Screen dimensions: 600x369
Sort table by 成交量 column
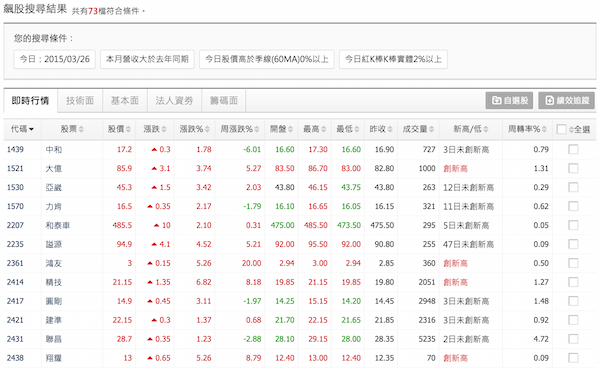coord(418,129)
